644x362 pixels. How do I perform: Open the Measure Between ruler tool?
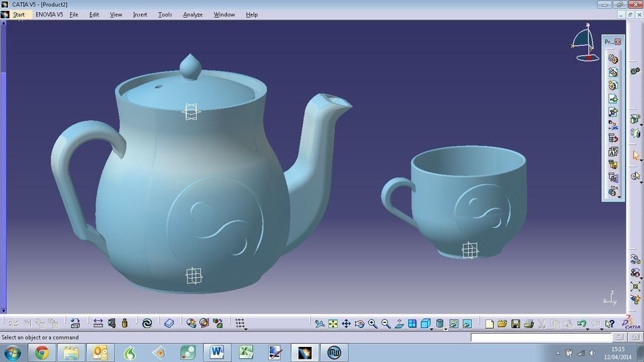click(x=98, y=323)
